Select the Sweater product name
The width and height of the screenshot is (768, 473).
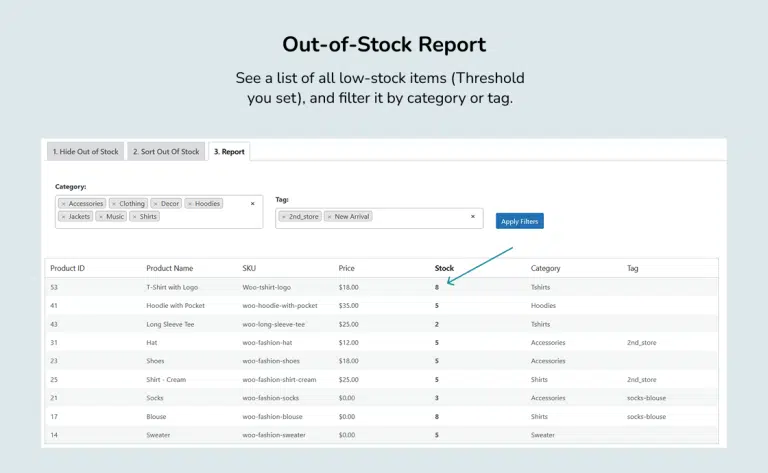coord(158,435)
